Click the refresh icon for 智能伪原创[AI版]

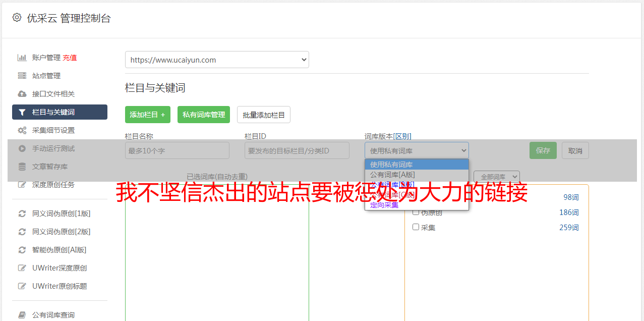(22, 250)
